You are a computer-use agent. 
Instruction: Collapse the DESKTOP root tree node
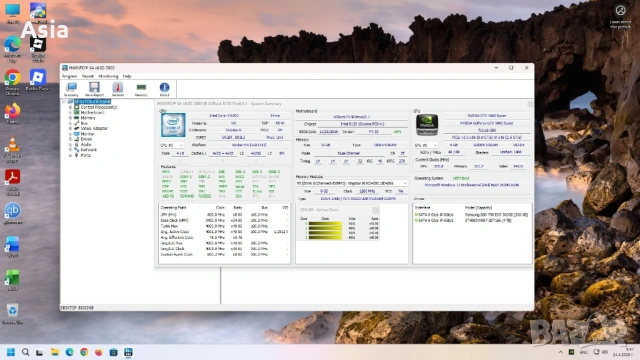[64, 102]
